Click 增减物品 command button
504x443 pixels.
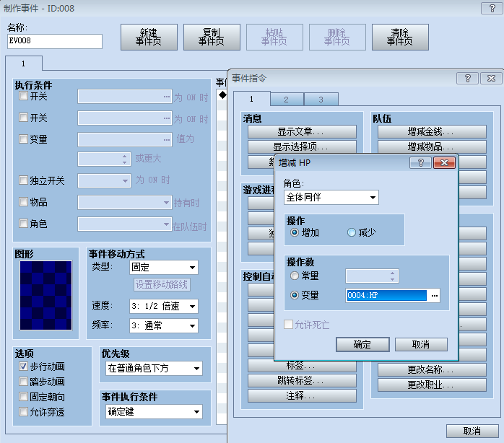432,146
